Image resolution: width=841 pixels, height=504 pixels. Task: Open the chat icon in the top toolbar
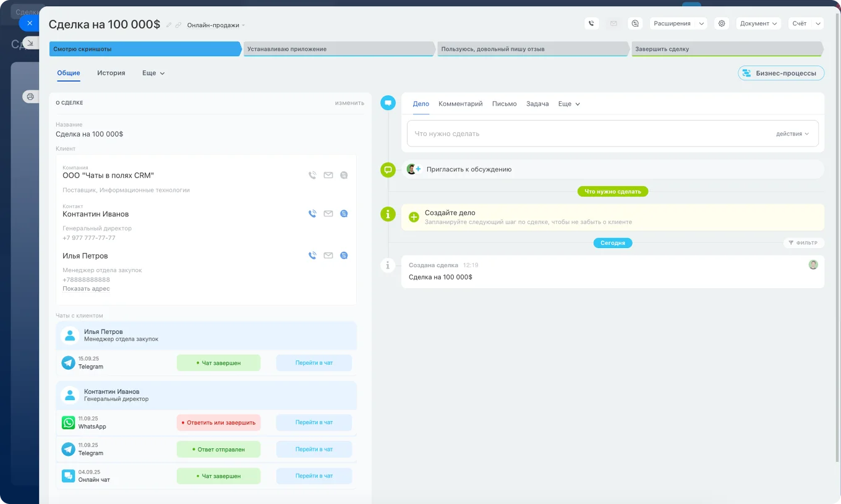(x=634, y=23)
